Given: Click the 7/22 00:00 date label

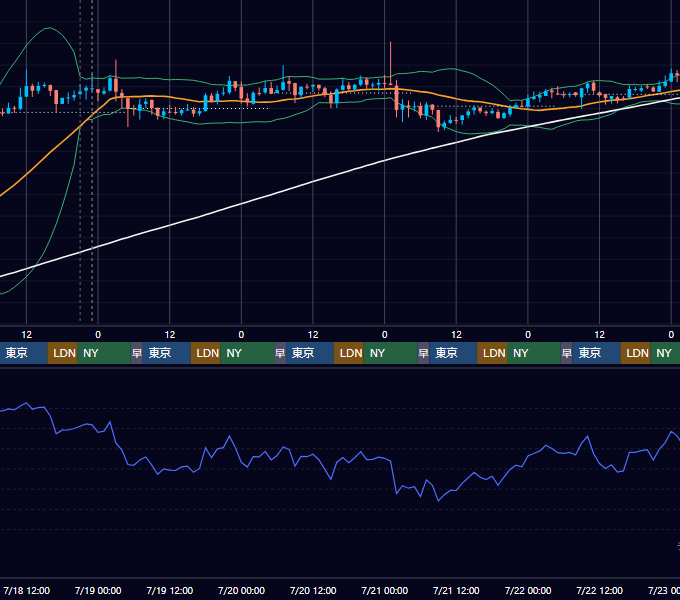Looking at the screenshot, I should coord(528,590).
